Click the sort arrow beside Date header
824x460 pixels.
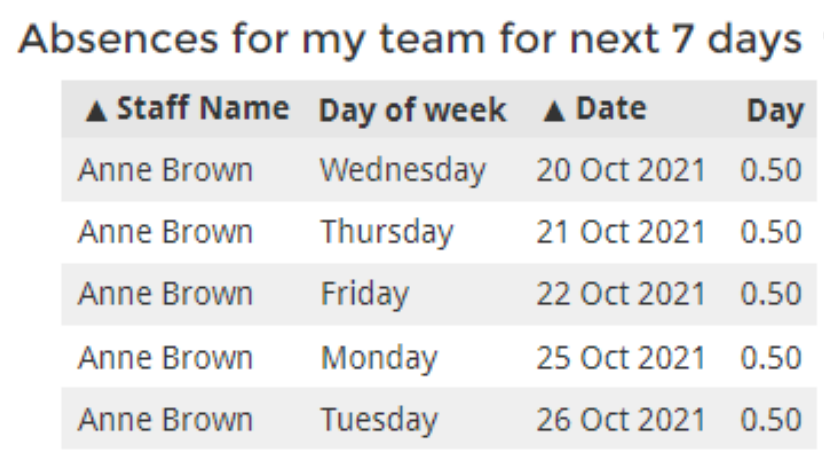[554, 111]
